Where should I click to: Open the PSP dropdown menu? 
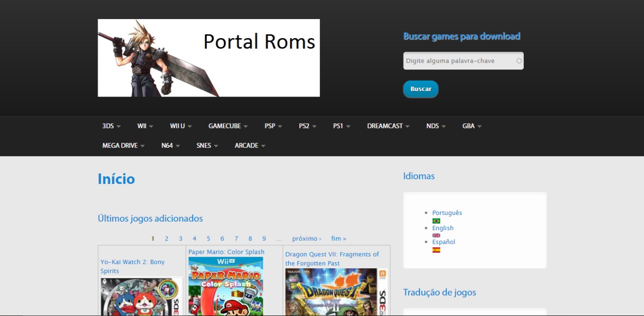(x=273, y=126)
